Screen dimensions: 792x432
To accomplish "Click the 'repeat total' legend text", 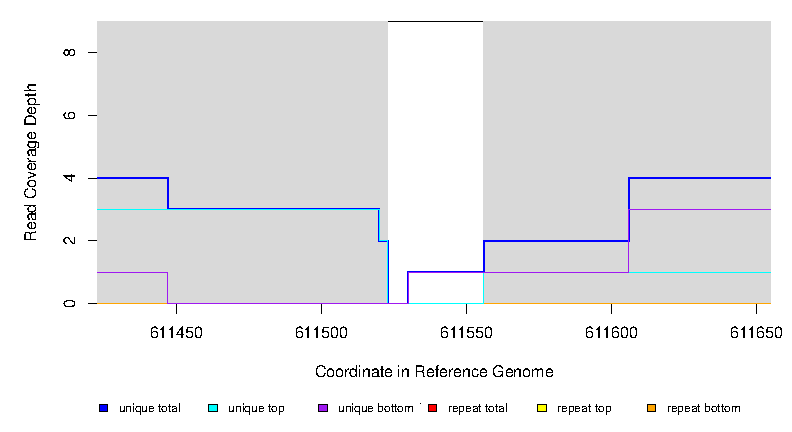I will coord(478,408).
